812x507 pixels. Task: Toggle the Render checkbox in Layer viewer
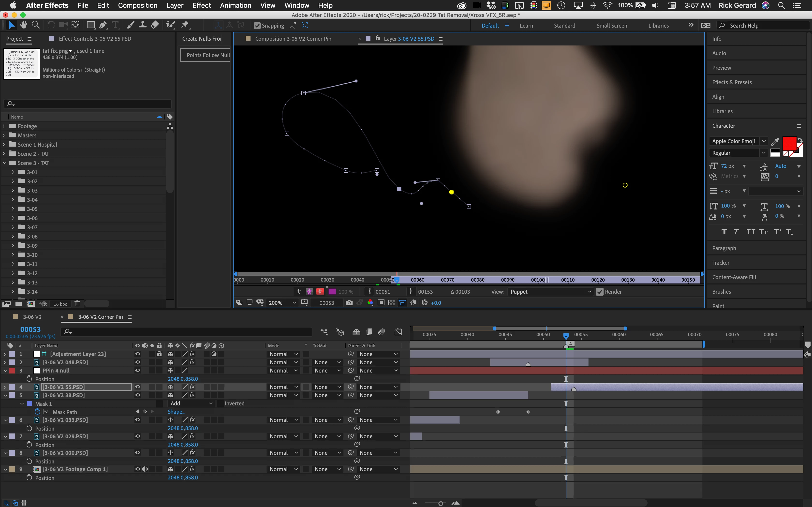point(599,292)
